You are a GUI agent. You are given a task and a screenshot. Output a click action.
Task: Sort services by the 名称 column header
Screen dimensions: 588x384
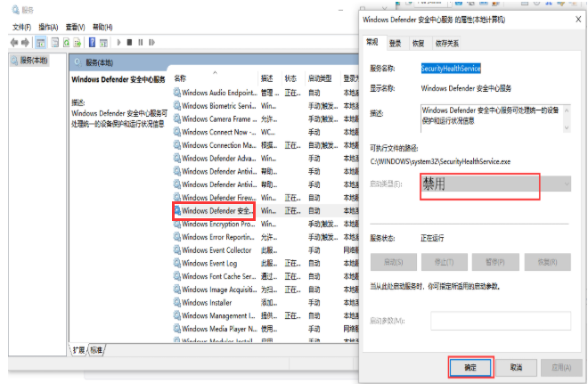point(215,78)
